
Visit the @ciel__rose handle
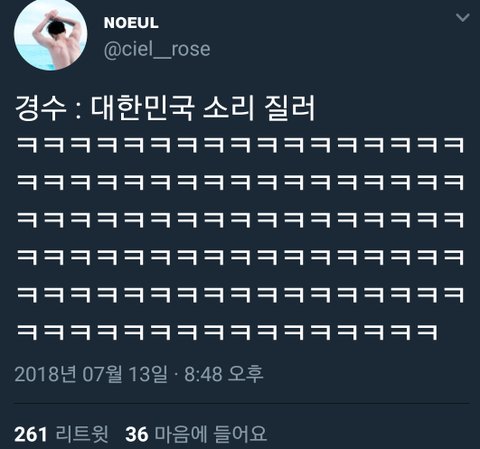157,50
